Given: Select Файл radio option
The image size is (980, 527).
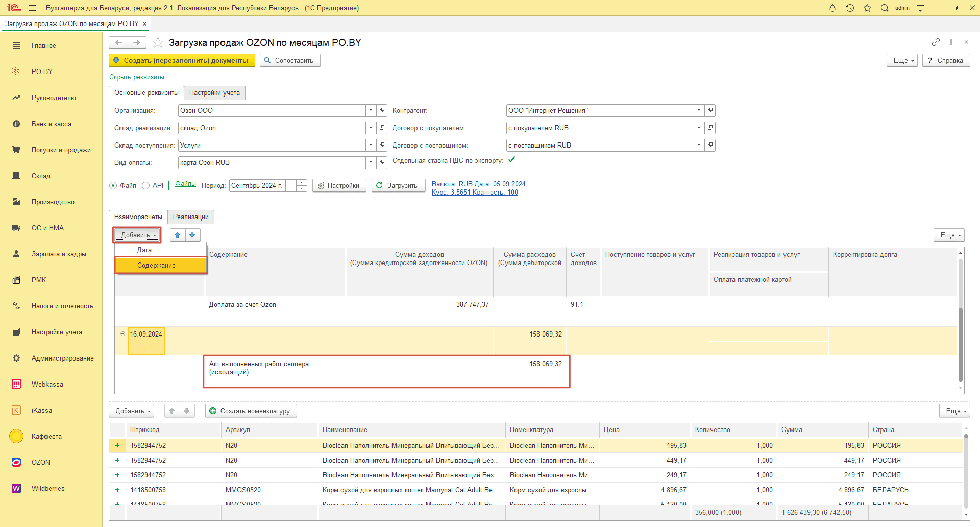Looking at the screenshot, I should coord(113,186).
